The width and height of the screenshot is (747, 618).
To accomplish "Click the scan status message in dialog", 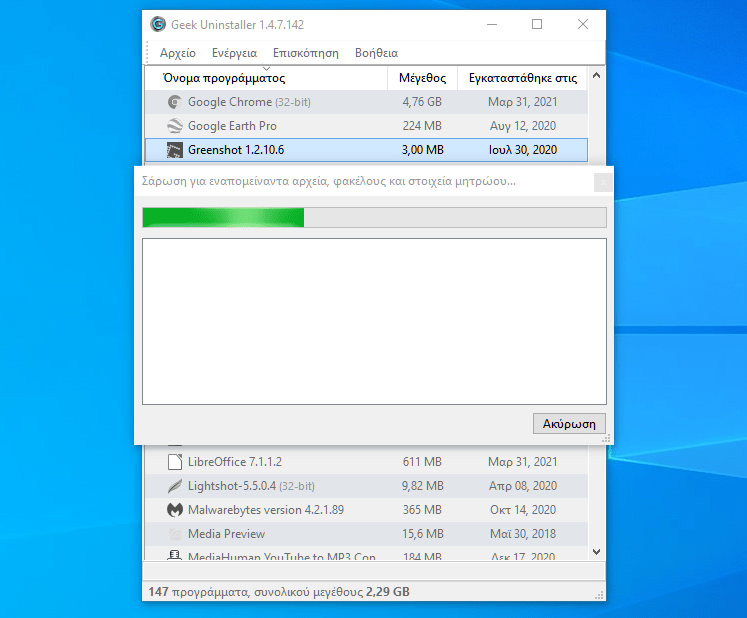I will point(329,182).
